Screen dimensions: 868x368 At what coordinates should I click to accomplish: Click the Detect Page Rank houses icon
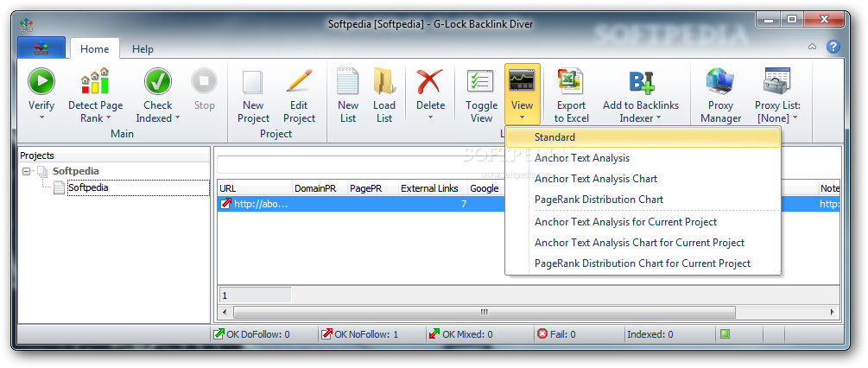[95, 81]
